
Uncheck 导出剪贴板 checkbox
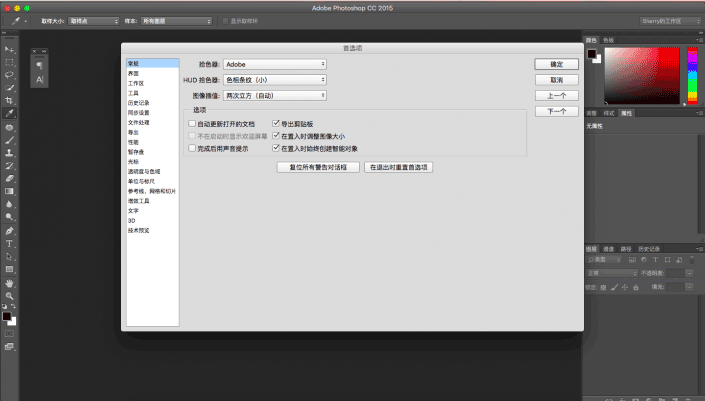click(276, 123)
